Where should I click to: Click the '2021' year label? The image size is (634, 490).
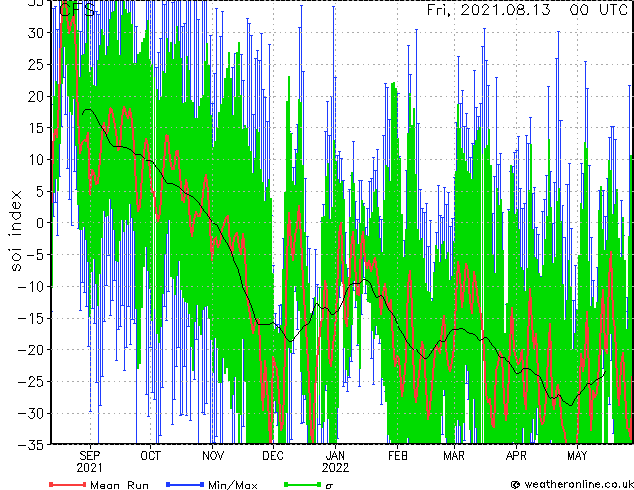click(x=90, y=468)
